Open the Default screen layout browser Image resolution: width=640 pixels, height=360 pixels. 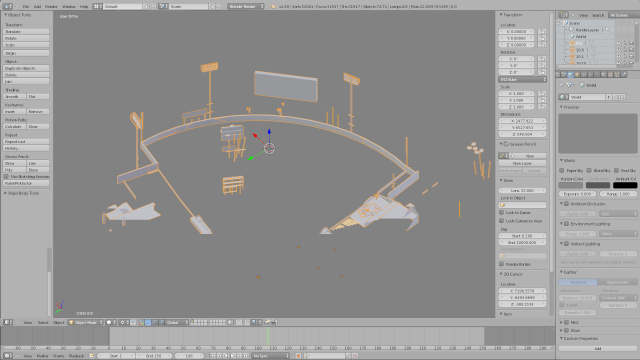click(x=97, y=7)
